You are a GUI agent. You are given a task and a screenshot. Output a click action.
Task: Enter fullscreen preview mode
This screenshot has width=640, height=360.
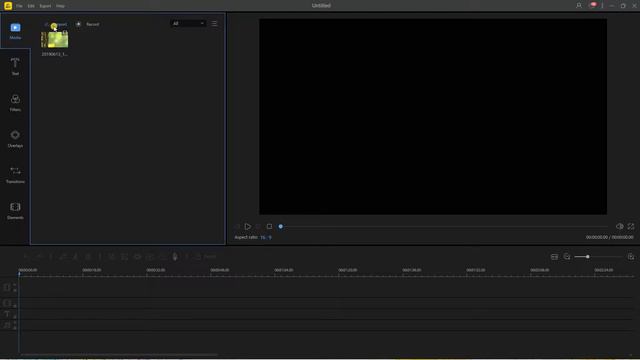pos(631,226)
